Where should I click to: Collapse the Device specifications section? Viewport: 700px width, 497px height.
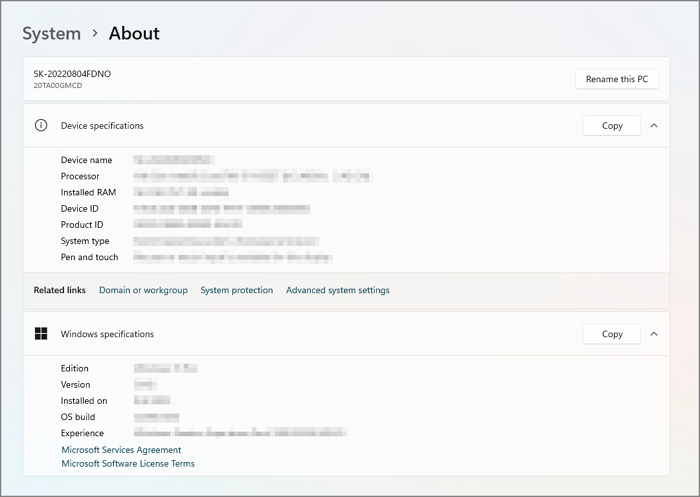(654, 126)
